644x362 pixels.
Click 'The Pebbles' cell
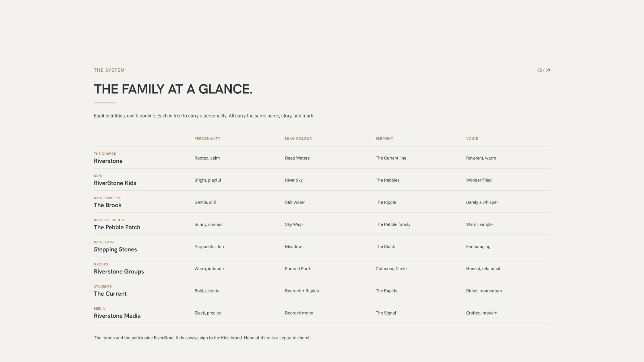point(388,180)
